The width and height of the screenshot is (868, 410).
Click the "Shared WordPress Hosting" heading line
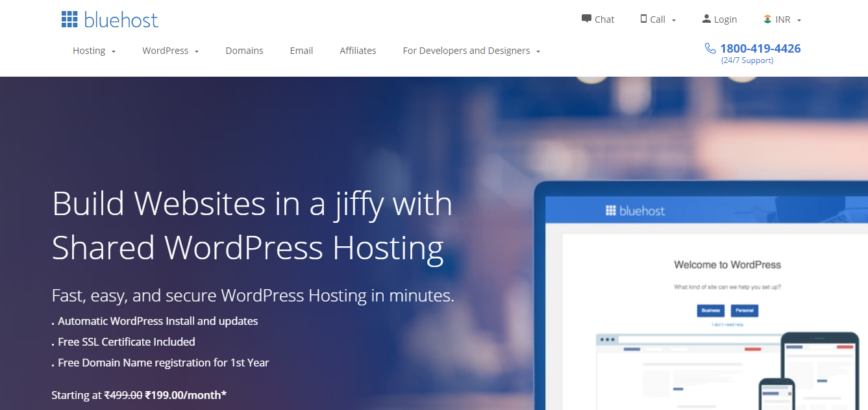tap(248, 248)
